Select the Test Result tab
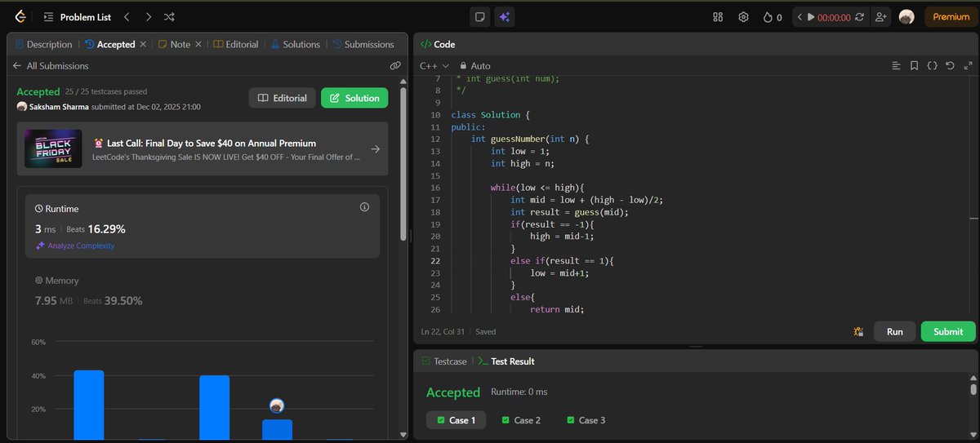This screenshot has width=980, height=443. pos(506,361)
